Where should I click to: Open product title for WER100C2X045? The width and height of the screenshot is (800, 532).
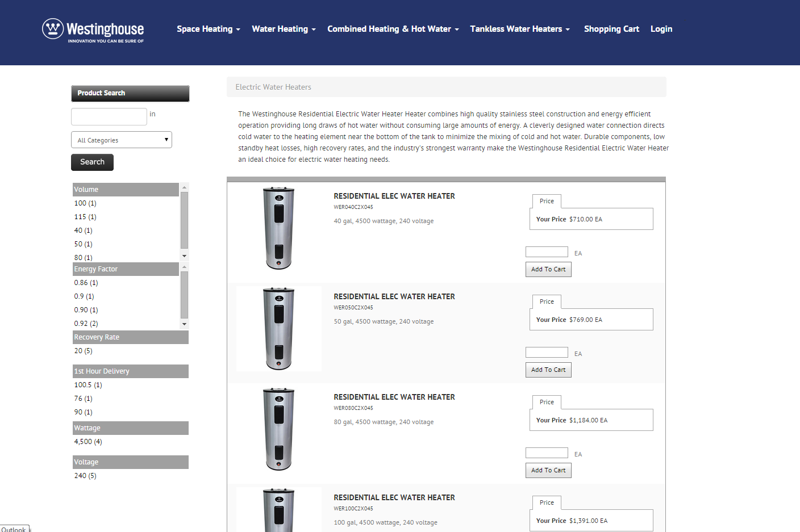click(394, 497)
